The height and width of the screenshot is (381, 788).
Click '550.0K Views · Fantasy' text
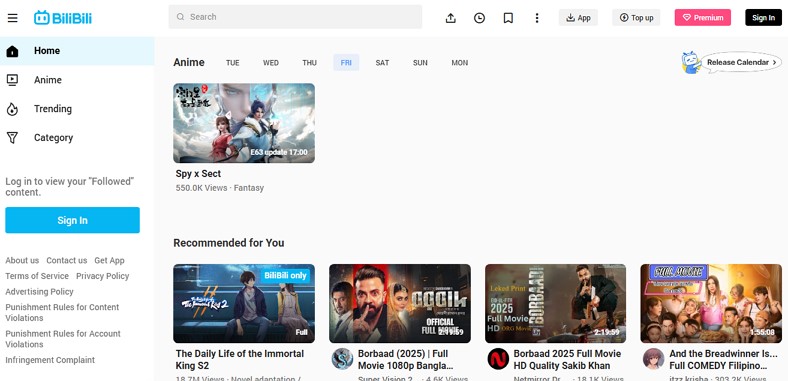pyautogui.click(x=220, y=188)
